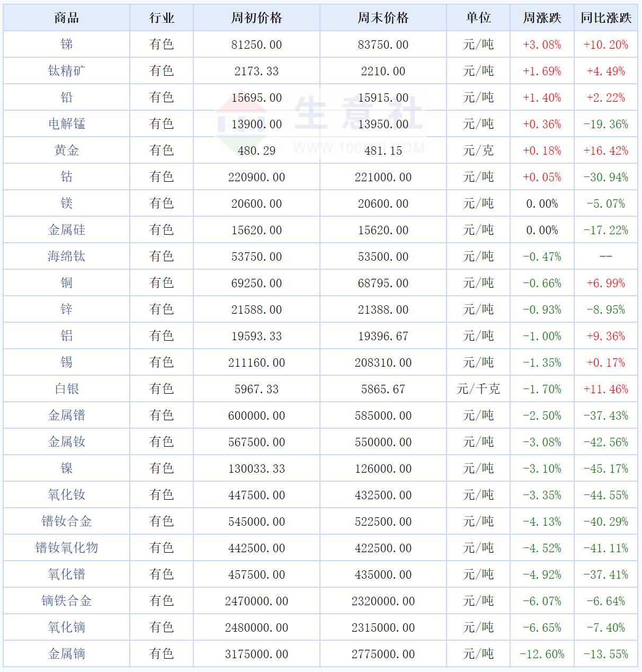Image resolution: width=642 pixels, height=672 pixels.
Task: Open the 锡 commodity link
Action: (x=66, y=362)
